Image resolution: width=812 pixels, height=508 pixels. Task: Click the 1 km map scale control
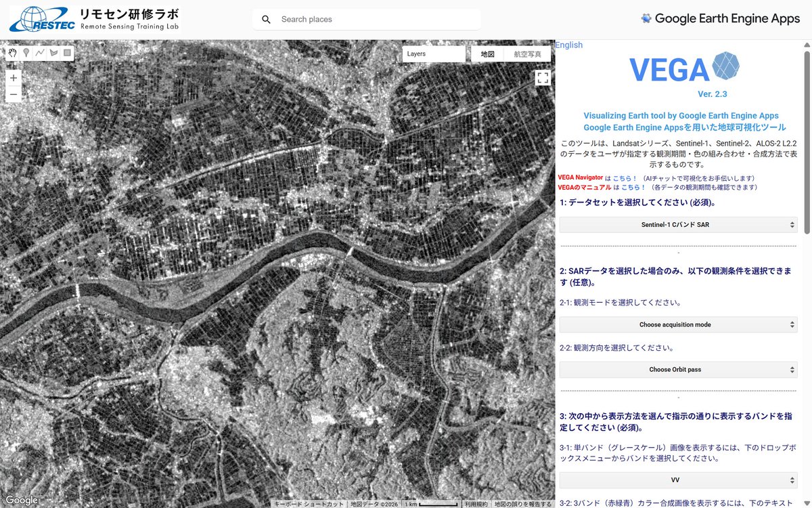[x=431, y=504]
